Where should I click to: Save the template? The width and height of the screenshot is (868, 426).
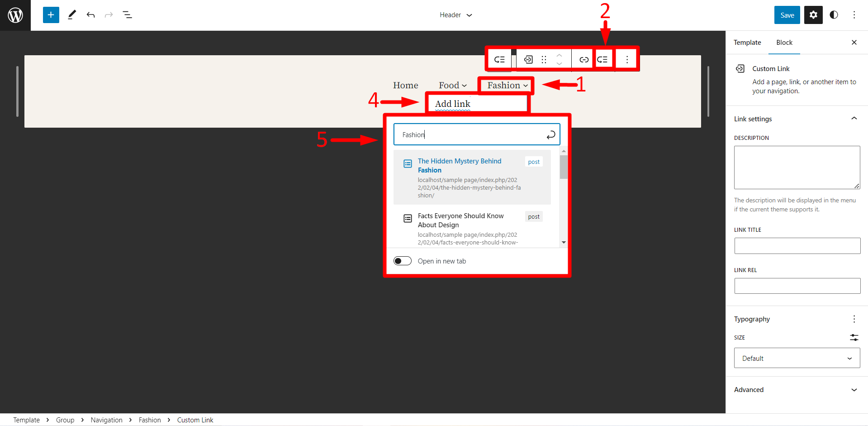click(787, 15)
